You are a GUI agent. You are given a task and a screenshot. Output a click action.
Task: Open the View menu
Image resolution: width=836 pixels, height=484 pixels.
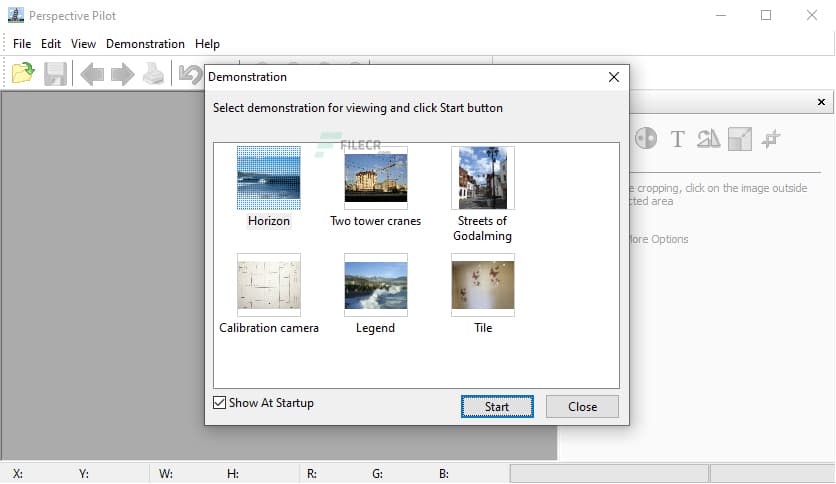click(83, 44)
